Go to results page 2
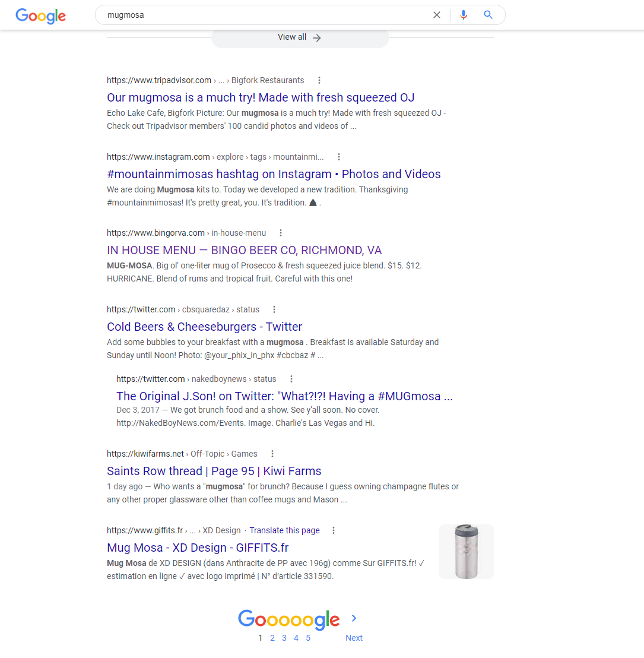Image resolution: width=644 pixels, height=658 pixels. tap(272, 638)
